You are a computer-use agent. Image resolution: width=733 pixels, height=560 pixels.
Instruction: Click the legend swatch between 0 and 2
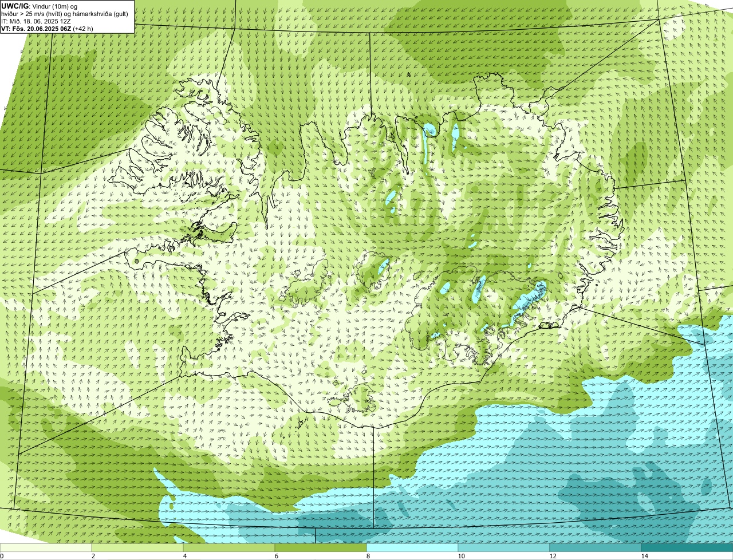click(x=46, y=548)
